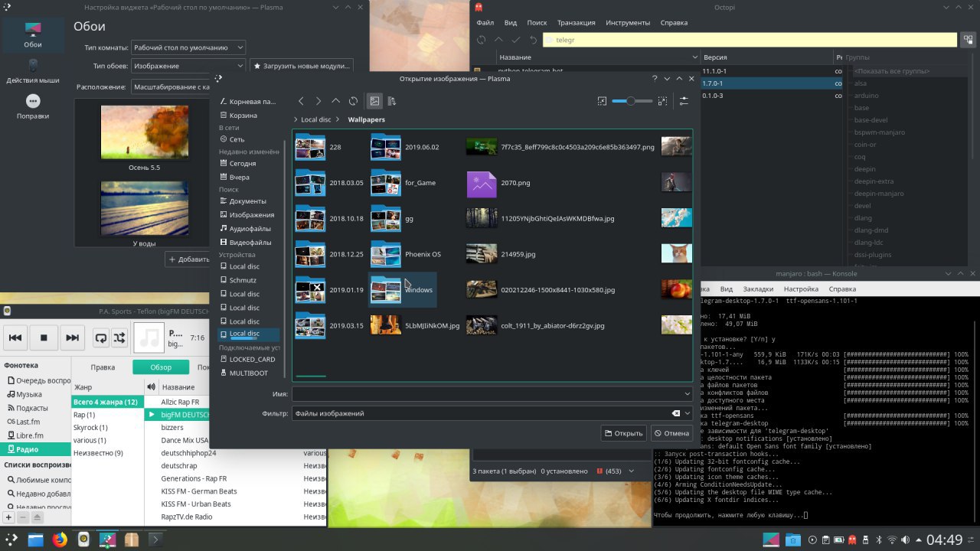Viewport: 980px width, 551px height.
Task: Click the zoom-out icon by the size slider
Action: coord(602,101)
